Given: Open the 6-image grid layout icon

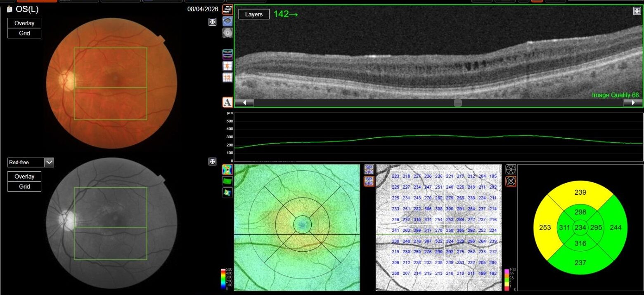Looking at the screenshot, I should tap(227, 66).
